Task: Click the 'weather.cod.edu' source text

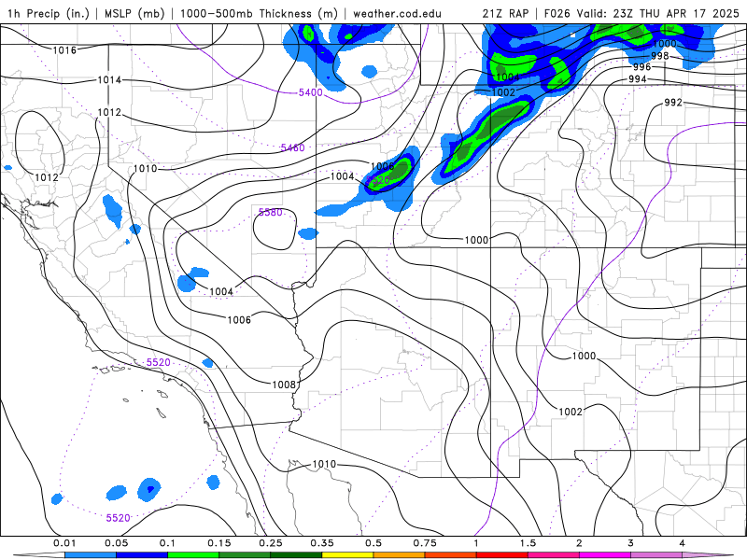Action: tap(397, 13)
